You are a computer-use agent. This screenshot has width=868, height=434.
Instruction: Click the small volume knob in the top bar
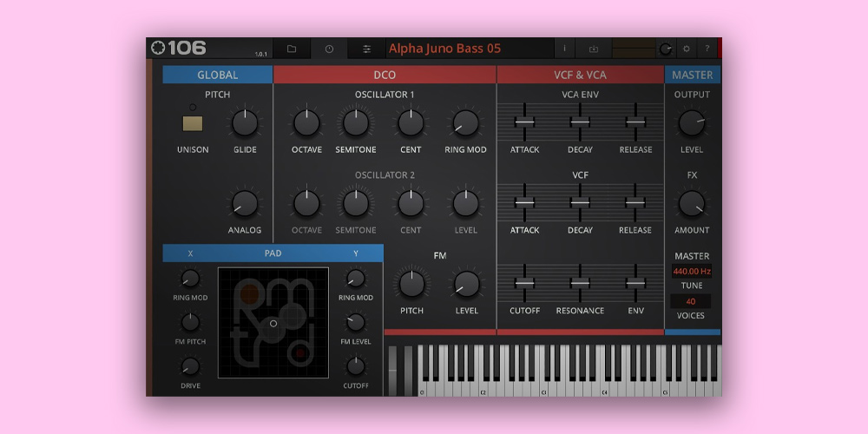coord(666,49)
